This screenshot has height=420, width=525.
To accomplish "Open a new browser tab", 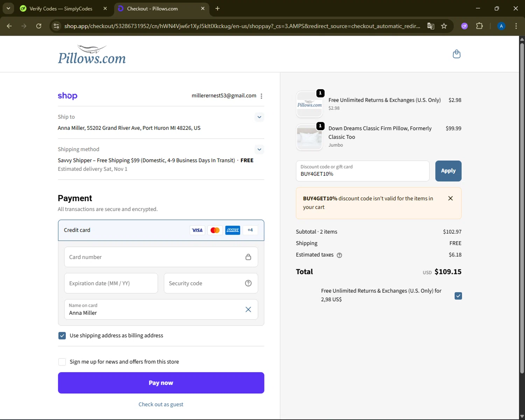I will click(x=217, y=8).
